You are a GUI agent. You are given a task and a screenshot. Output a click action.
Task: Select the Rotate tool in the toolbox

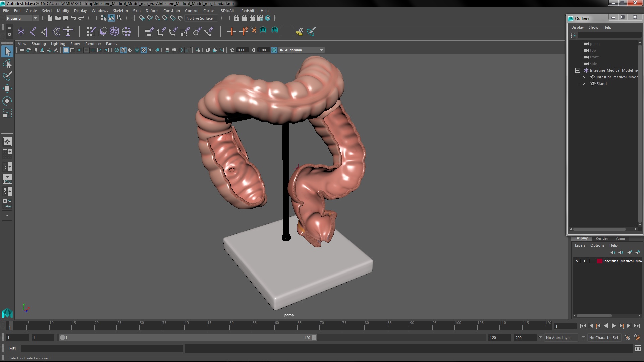pos(7,101)
